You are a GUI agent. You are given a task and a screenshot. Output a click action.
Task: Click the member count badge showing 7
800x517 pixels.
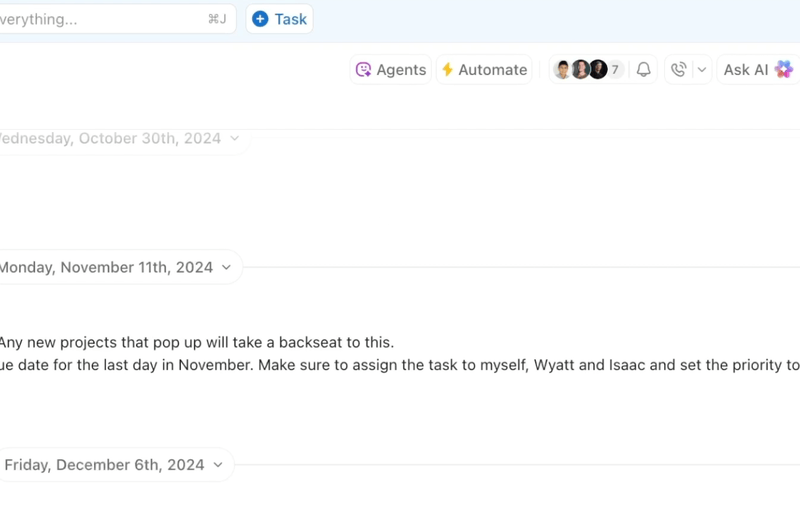[x=615, y=70]
